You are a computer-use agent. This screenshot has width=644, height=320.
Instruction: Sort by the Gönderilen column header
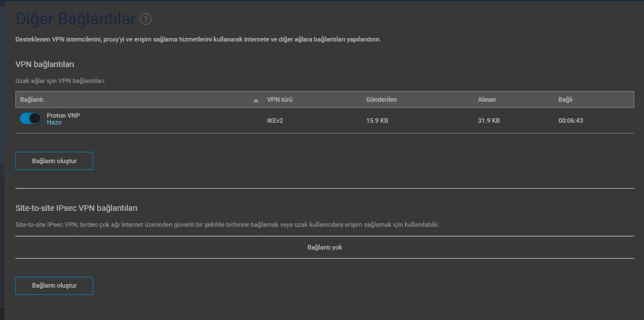point(381,99)
